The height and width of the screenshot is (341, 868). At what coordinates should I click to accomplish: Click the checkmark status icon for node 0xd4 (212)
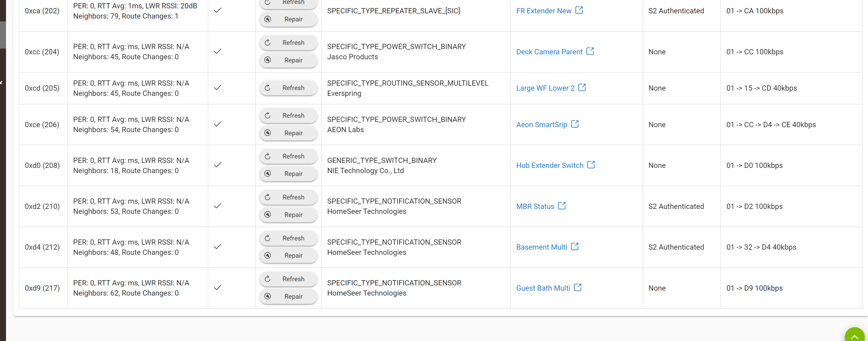[x=218, y=246]
